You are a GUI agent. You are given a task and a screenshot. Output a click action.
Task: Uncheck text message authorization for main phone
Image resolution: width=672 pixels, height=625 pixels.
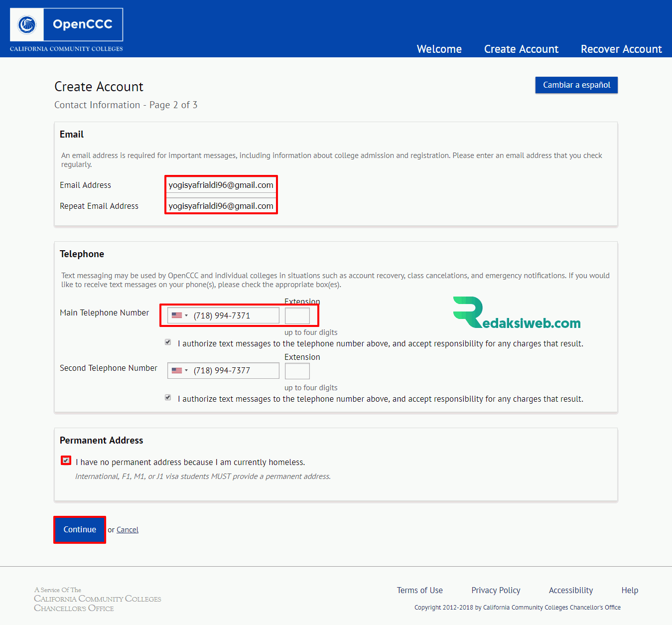pos(168,342)
